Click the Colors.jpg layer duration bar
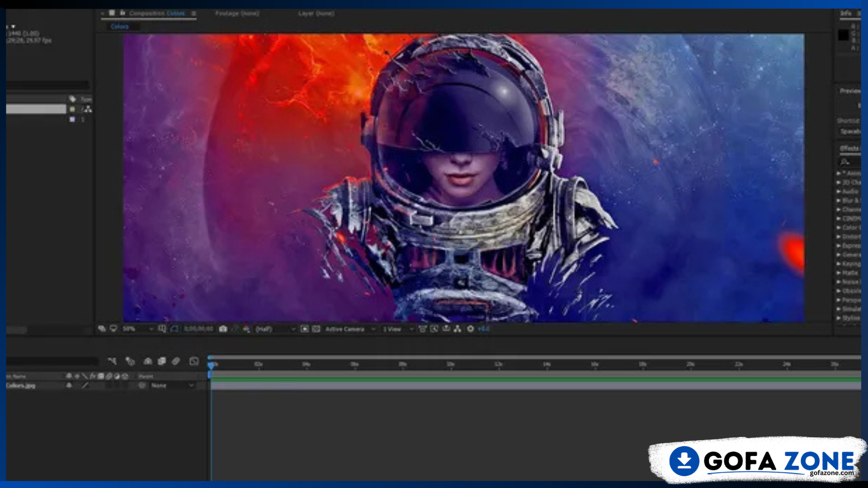The width and height of the screenshot is (868, 488). pos(536,386)
